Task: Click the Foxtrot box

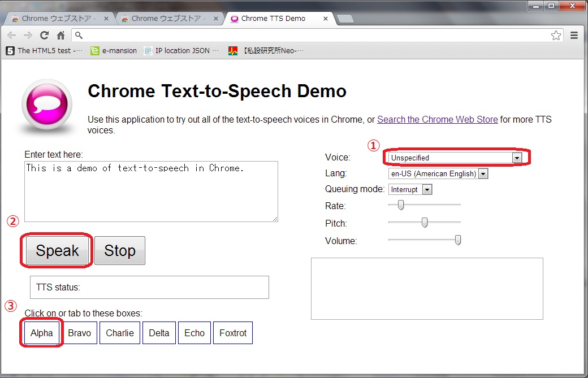Action: click(x=233, y=333)
